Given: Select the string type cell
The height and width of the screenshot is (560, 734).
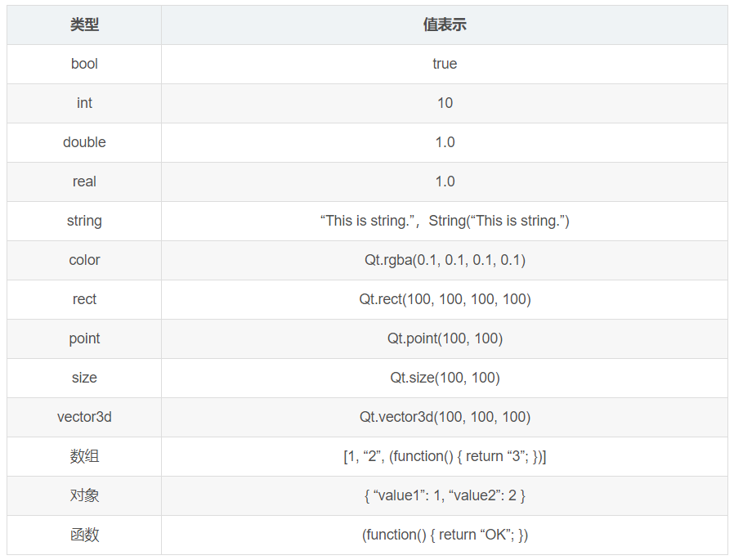Looking at the screenshot, I should 84,221.
